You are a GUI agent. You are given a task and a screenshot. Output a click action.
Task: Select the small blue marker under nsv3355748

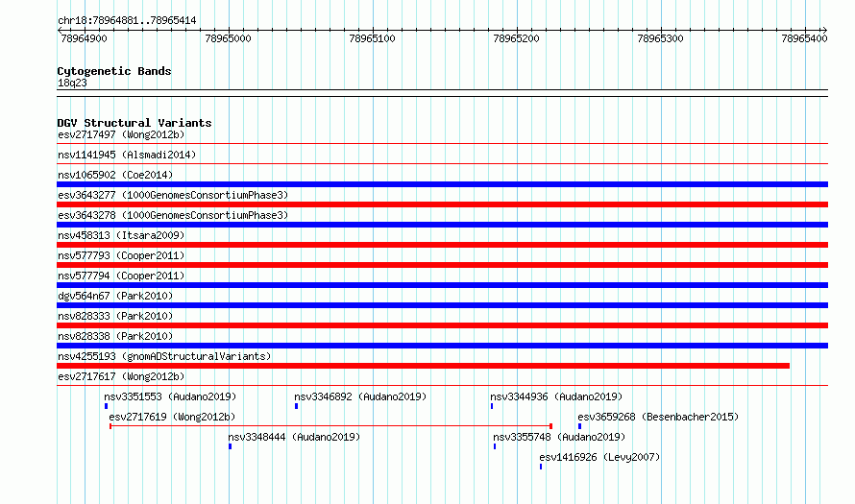(495, 446)
